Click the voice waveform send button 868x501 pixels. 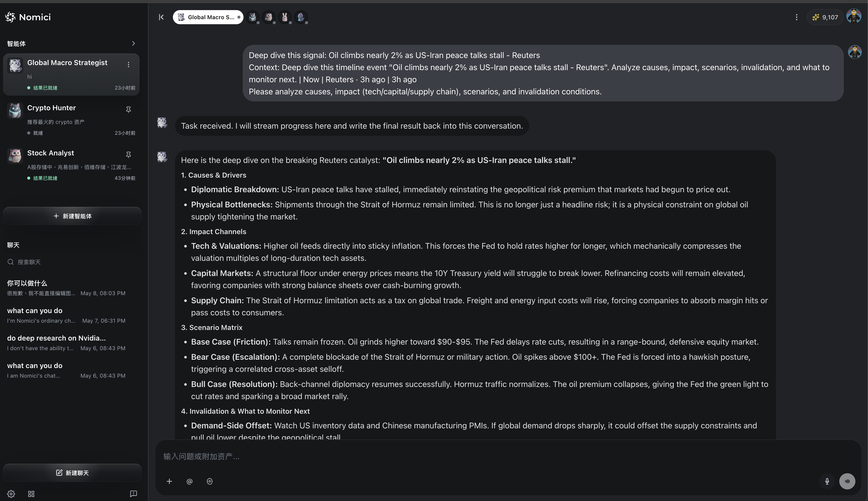pyautogui.click(x=847, y=481)
